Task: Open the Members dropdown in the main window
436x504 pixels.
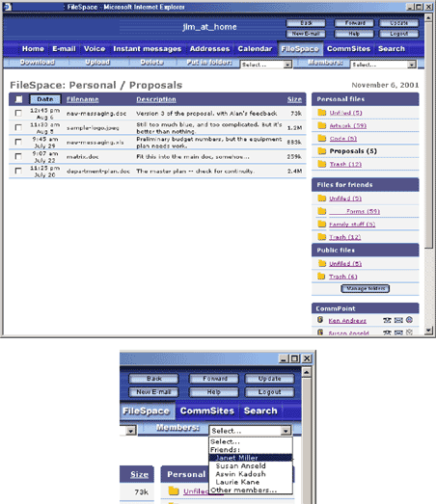Action: tap(383, 65)
